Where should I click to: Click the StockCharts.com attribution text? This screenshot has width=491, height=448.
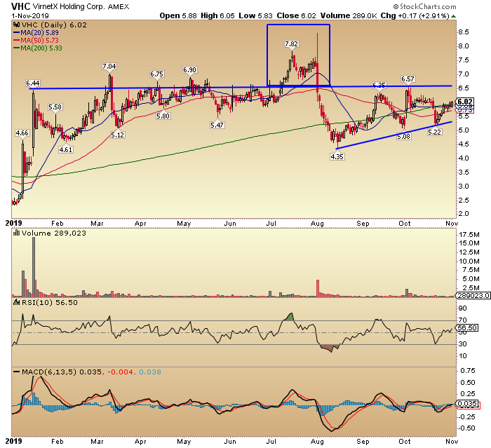click(x=425, y=6)
